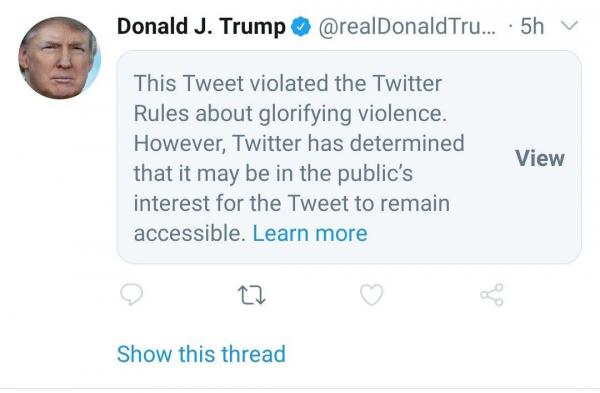Open the Learn more link
Image resolution: width=600 pixels, height=393 pixels.
point(310,233)
